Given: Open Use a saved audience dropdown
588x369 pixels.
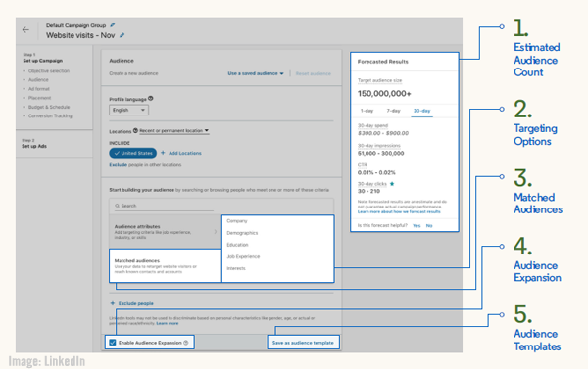Looking at the screenshot, I should 256,73.
